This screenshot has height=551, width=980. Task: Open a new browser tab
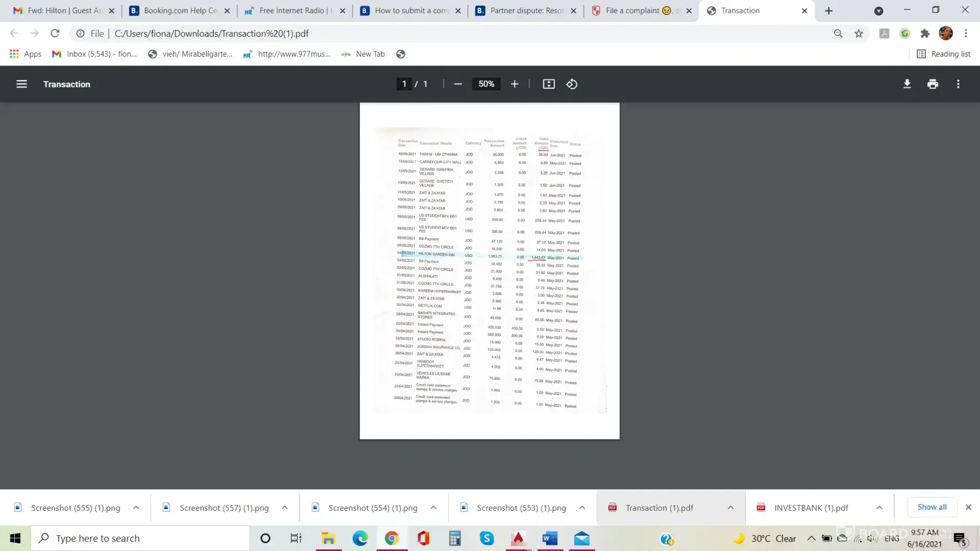point(828,10)
